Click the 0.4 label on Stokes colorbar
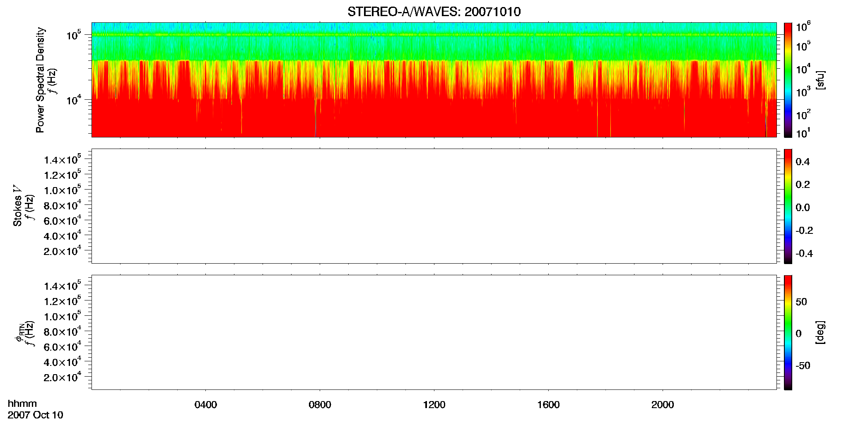The width and height of the screenshot is (868, 447). point(803,162)
